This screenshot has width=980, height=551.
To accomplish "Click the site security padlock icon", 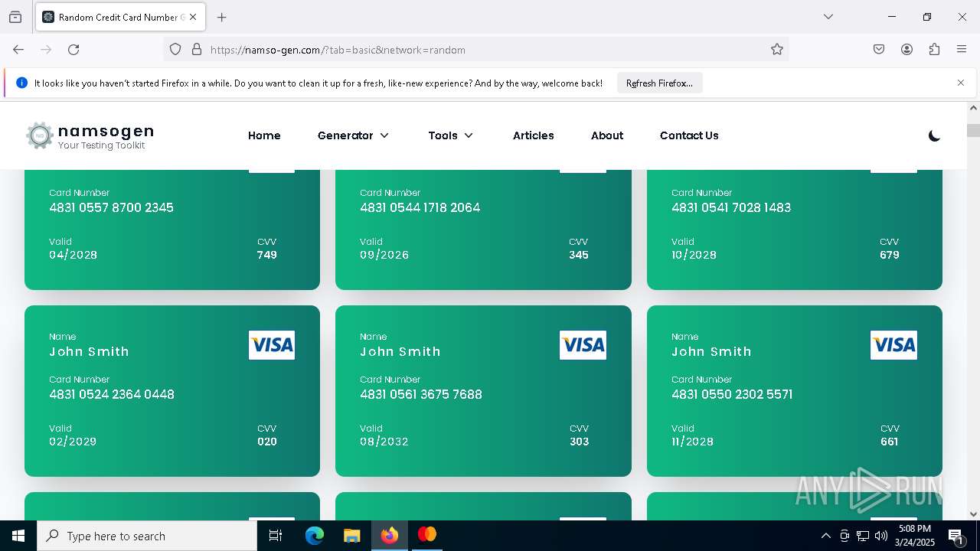I will point(197,50).
